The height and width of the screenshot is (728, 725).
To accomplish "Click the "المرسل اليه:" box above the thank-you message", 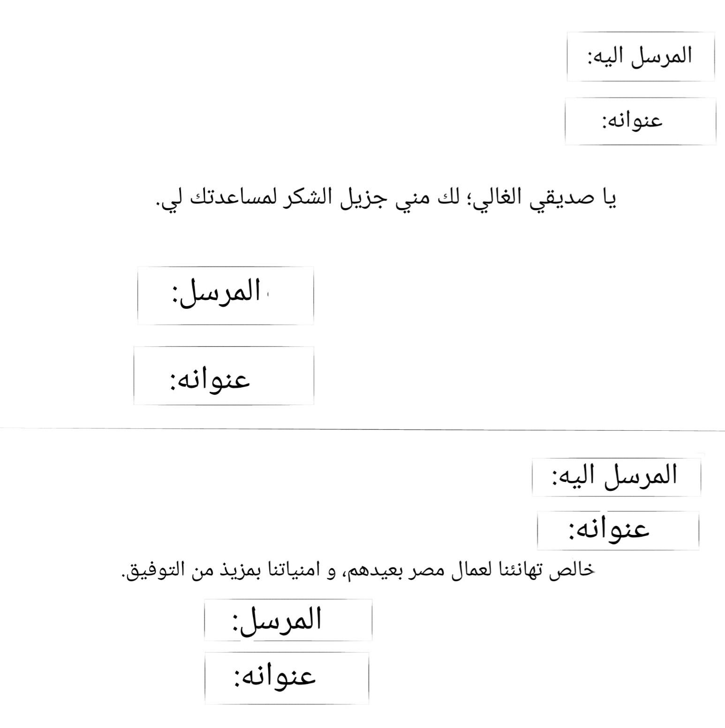I will 640,56.
